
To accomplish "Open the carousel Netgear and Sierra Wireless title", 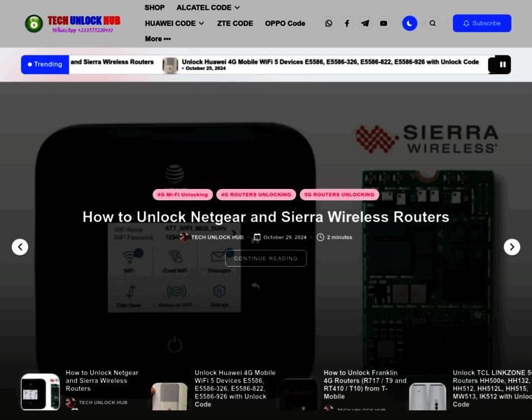I will pos(102,381).
